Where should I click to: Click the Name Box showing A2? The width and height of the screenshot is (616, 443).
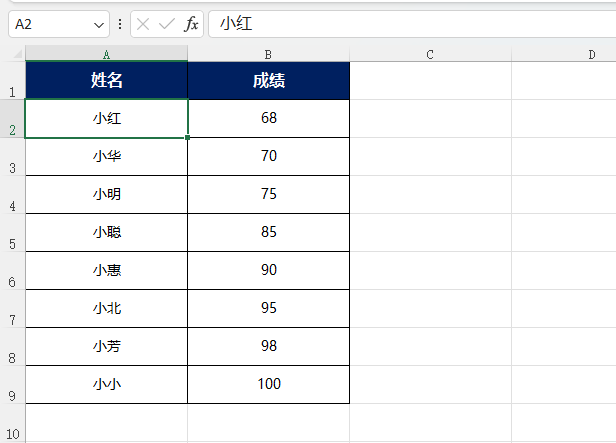coord(48,24)
